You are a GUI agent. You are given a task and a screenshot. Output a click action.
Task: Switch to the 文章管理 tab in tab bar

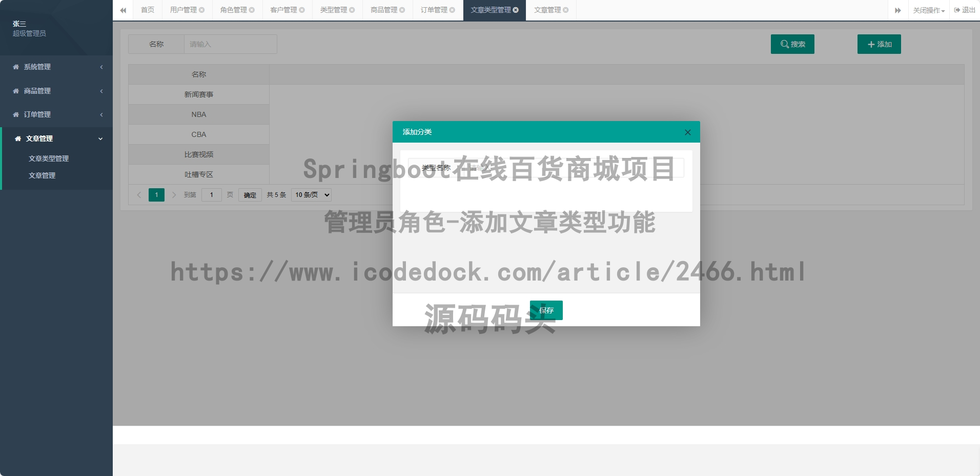pos(547,10)
